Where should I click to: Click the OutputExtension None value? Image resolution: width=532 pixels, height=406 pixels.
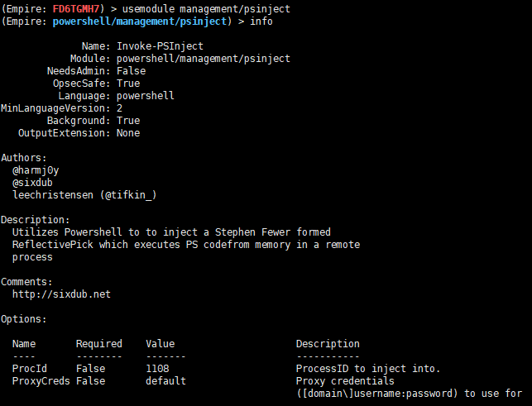[128, 133]
